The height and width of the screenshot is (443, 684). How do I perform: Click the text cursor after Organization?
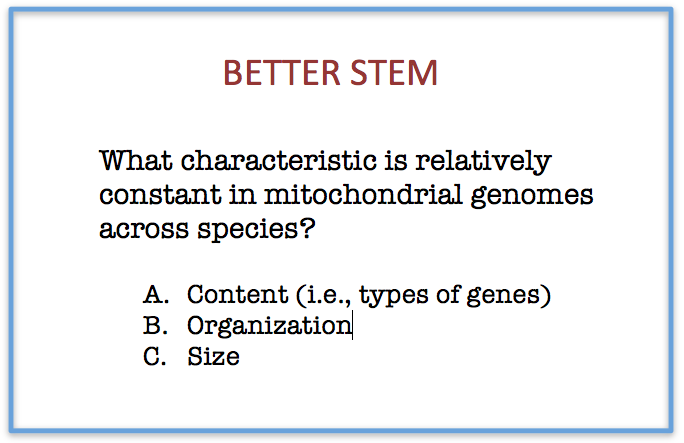[352, 326]
